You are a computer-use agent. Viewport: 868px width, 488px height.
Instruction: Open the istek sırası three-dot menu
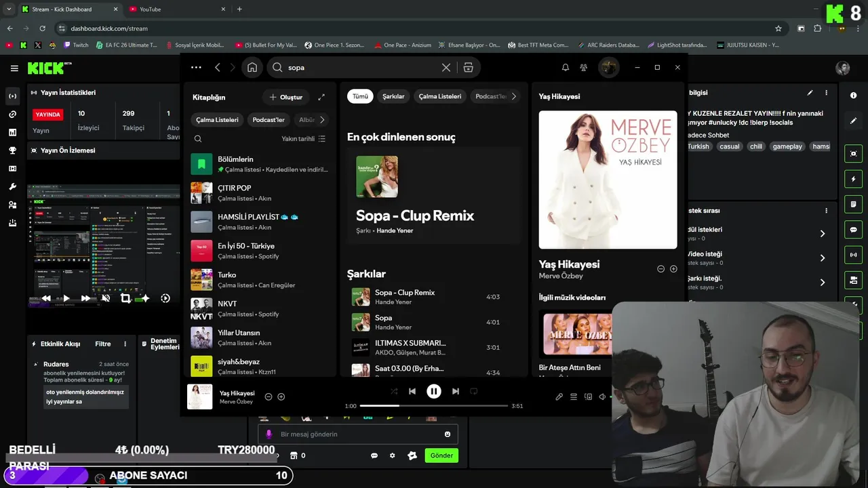826,211
